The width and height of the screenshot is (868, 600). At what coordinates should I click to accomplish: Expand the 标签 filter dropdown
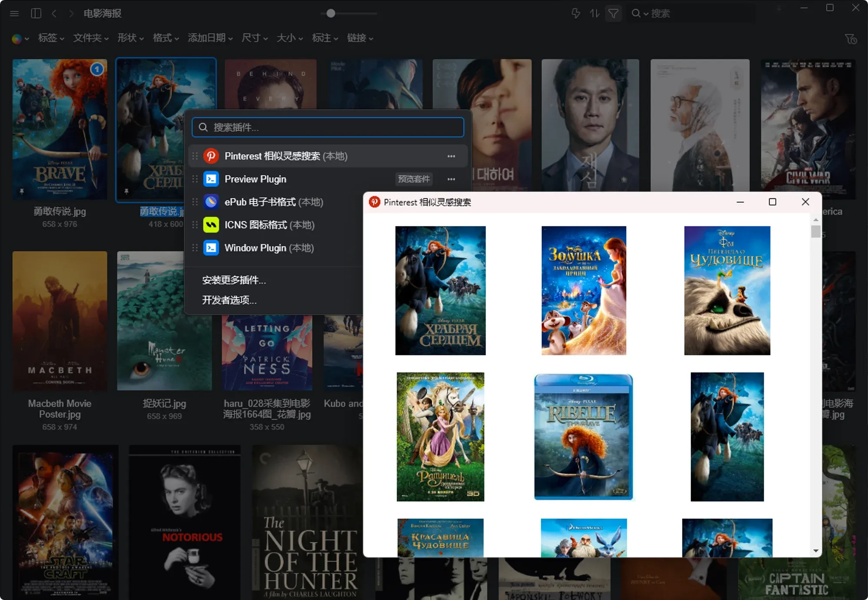[x=51, y=38]
